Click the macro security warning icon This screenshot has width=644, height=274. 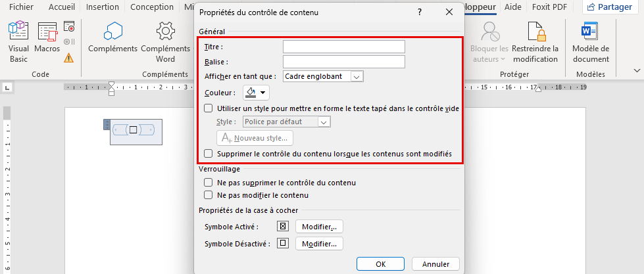pos(69,58)
